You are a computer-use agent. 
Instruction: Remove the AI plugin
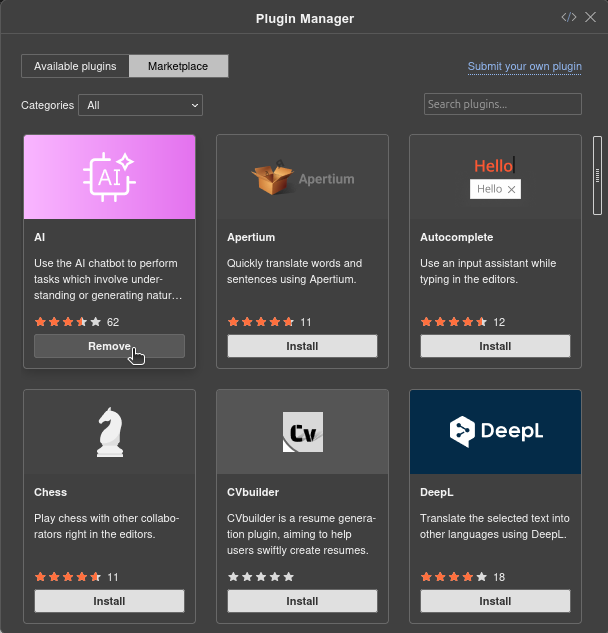click(x=109, y=346)
